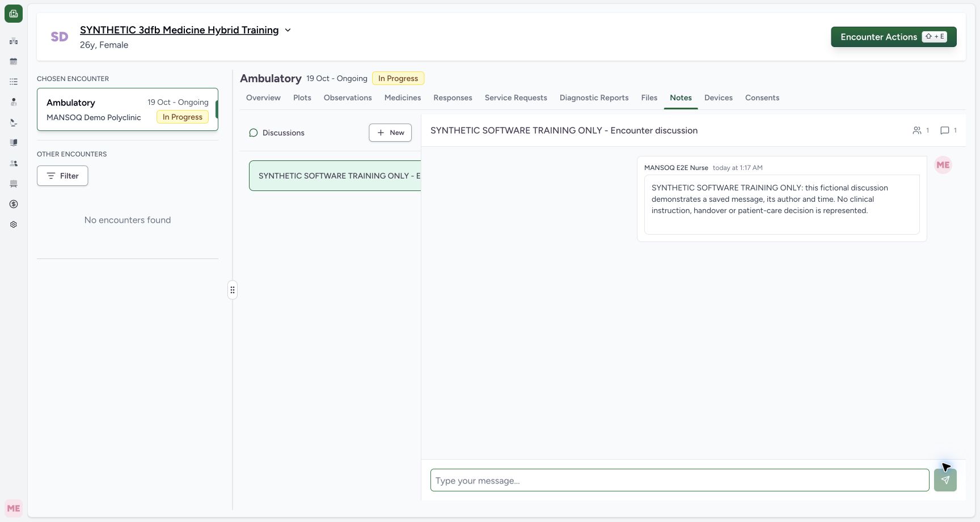Click the SD patient avatar
This screenshot has width=980, height=522.
coord(60,37)
